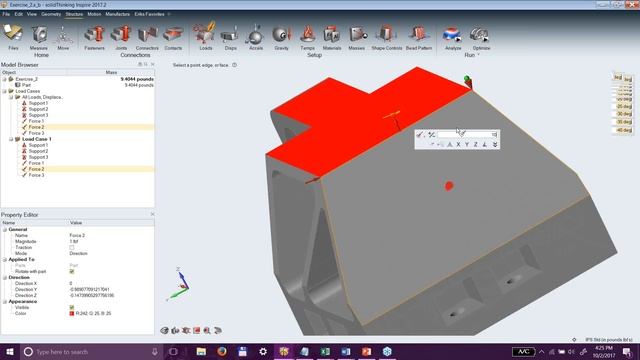Toggle force components icon in microdialog

[431, 134]
